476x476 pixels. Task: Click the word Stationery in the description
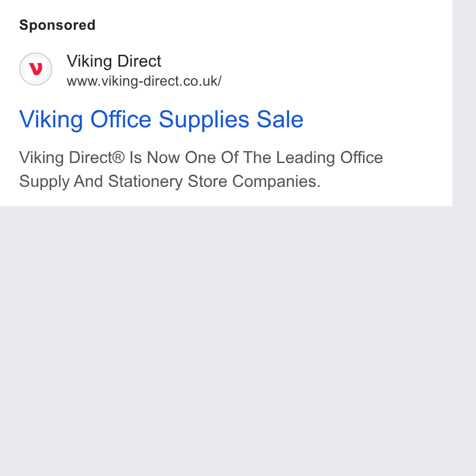pyautogui.click(x=145, y=181)
